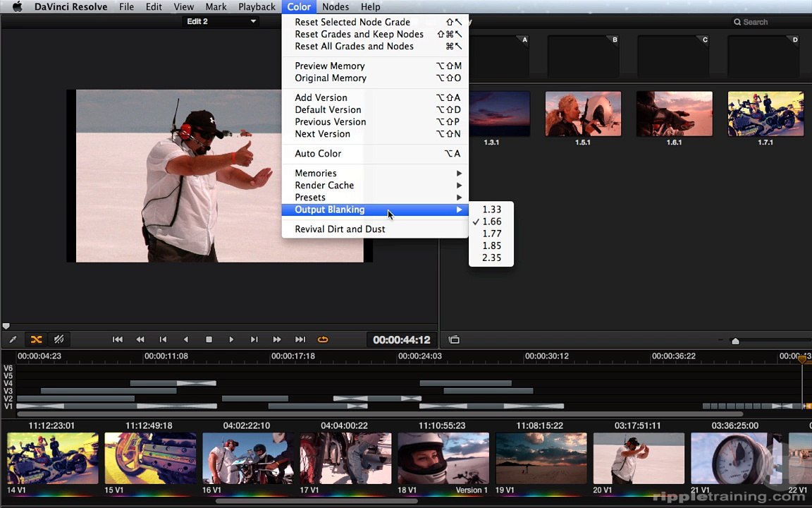The height and width of the screenshot is (508, 812).
Task: Step to previous clip button
Action: (x=163, y=339)
